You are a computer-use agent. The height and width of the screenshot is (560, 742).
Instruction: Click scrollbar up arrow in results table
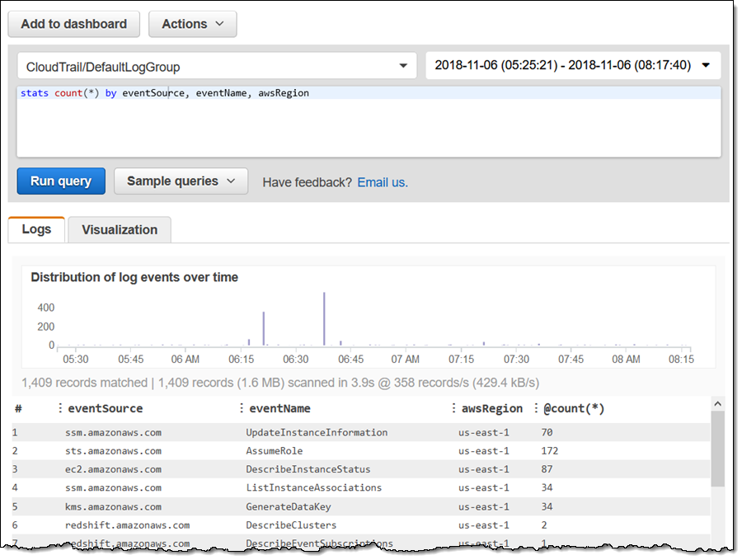coord(716,404)
